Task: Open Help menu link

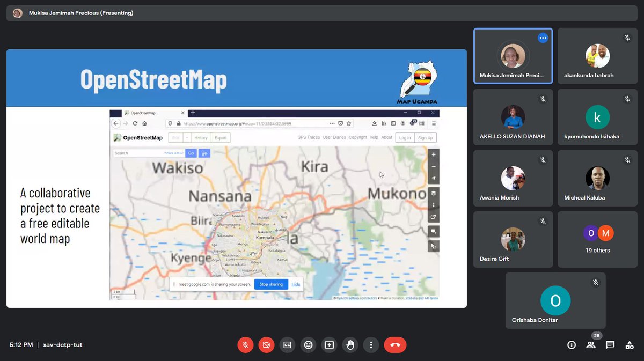Action: 374,137
